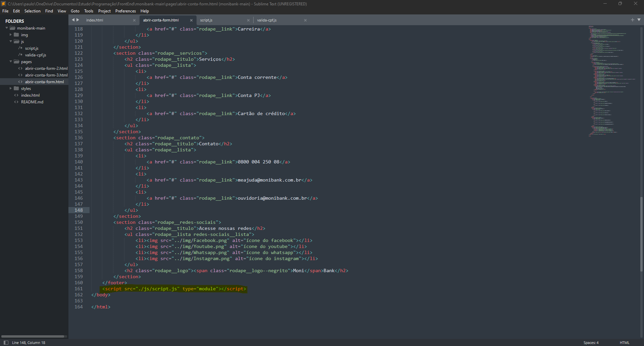644x346 pixels.
Task: Click the FOLDERS sidebar heading
Action: point(15,21)
